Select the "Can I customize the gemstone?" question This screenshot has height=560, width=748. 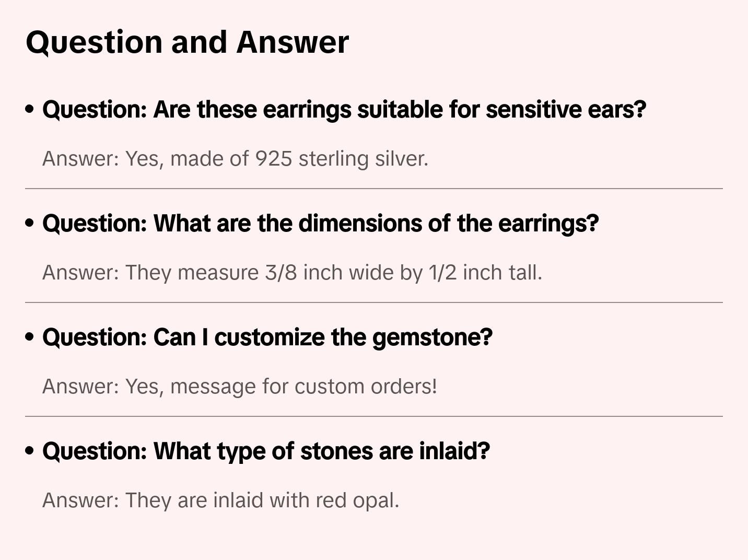coord(267,337)
